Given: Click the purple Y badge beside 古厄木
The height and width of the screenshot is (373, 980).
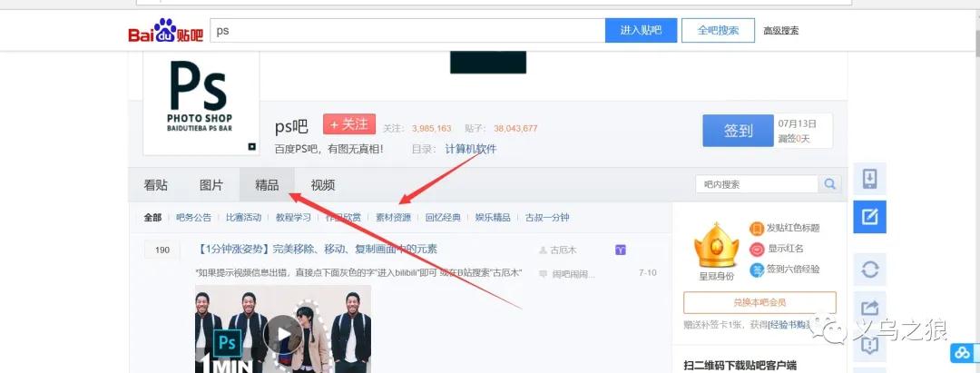Looking at the screenshot, I should point(621,249).
